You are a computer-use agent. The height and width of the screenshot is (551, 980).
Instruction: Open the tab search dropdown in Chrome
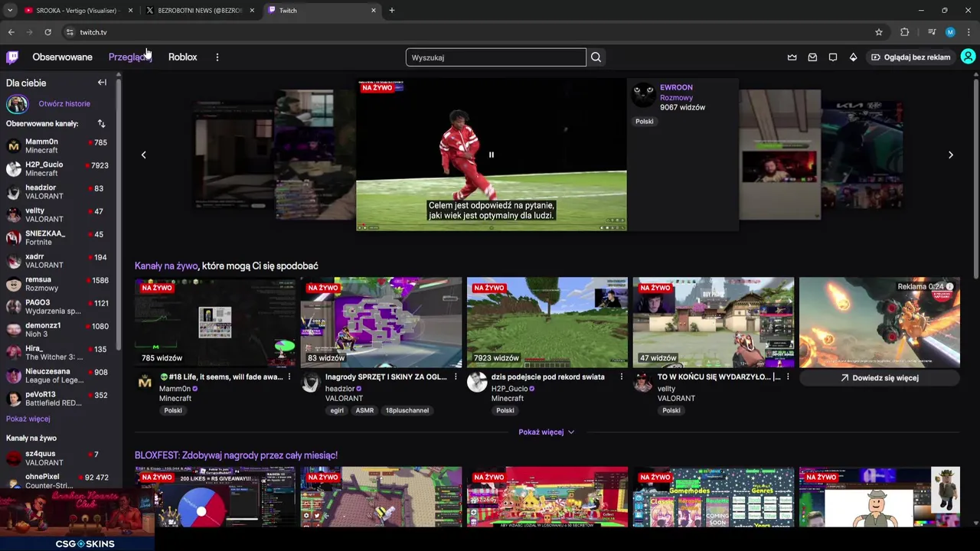10,10
